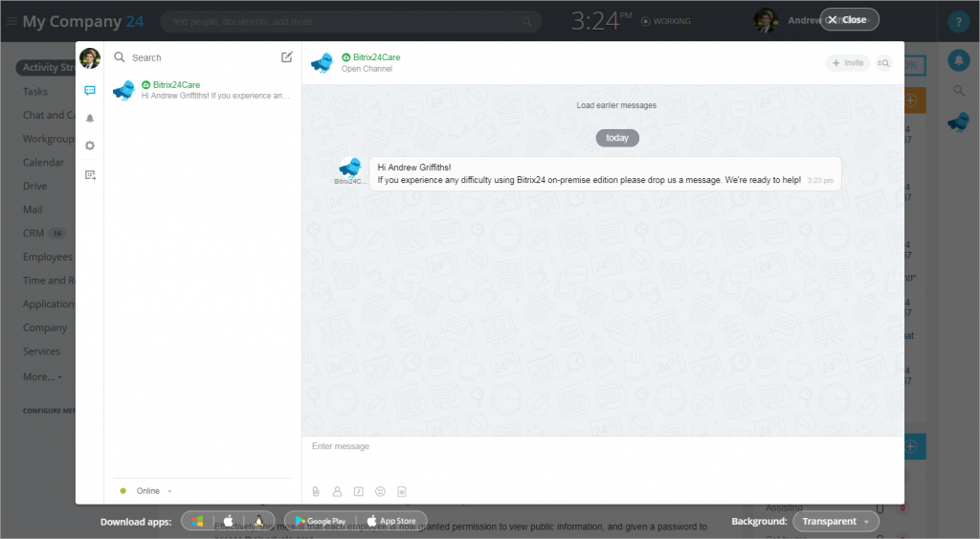Click Bitrix24Care title in chat header
This screenshot has height=539, width=980.
tap(376, 56)
